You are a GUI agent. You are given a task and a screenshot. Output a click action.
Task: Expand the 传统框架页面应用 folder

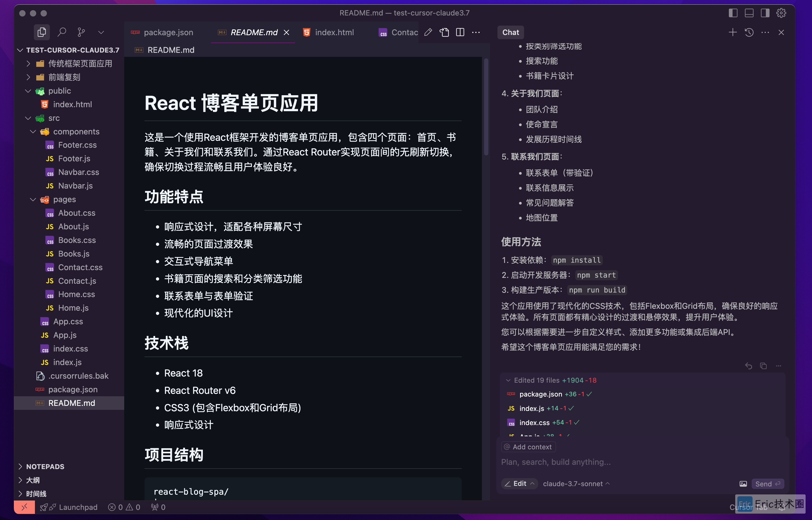point(69,63)
